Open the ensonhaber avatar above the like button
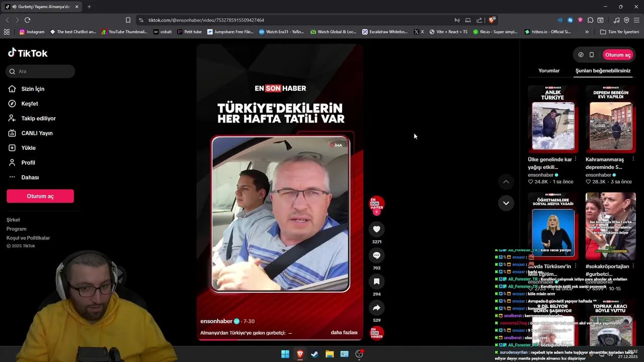 click(x=377, y=204)
